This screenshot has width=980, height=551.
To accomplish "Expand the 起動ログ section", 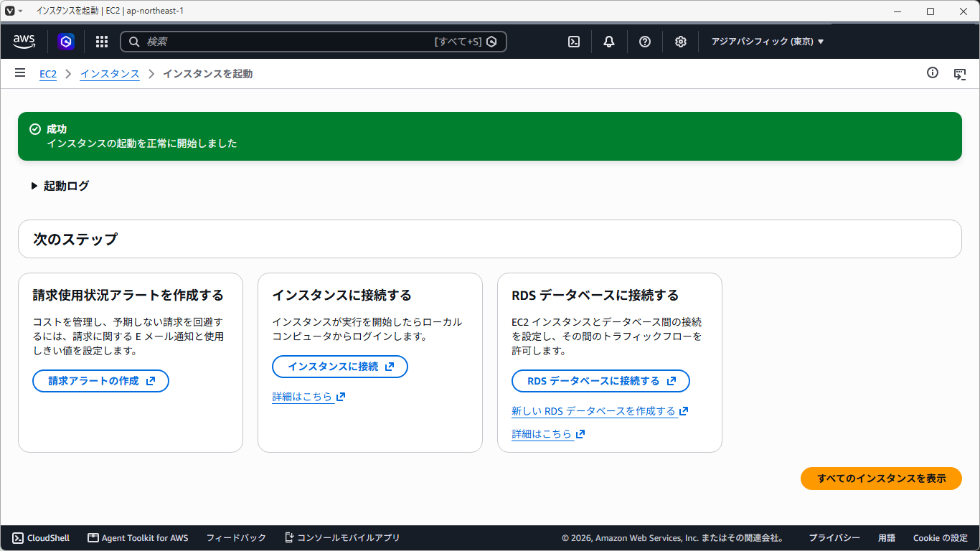I will click(x=60, y=186).
